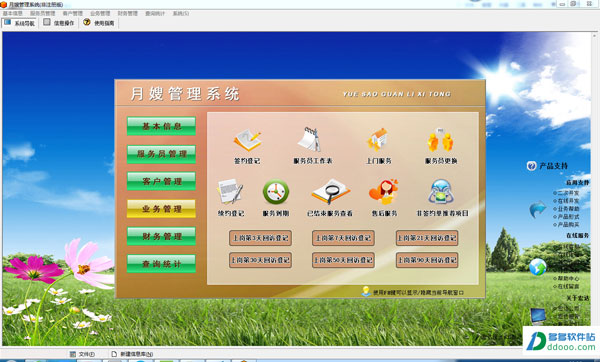Switch to the 新建信息库 bottom tab
The height and width of the screenshot is (362, 600).
(x=132, y=354)
